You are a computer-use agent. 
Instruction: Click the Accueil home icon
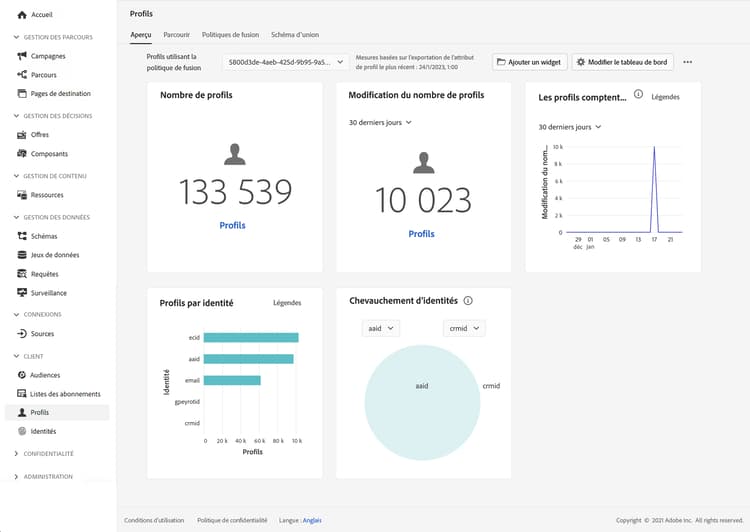22,15
